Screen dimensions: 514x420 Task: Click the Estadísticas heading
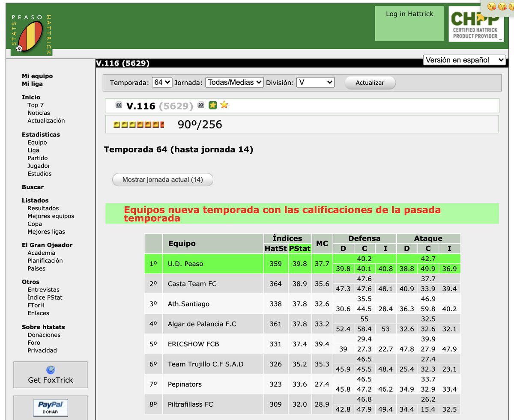(41, 134)
